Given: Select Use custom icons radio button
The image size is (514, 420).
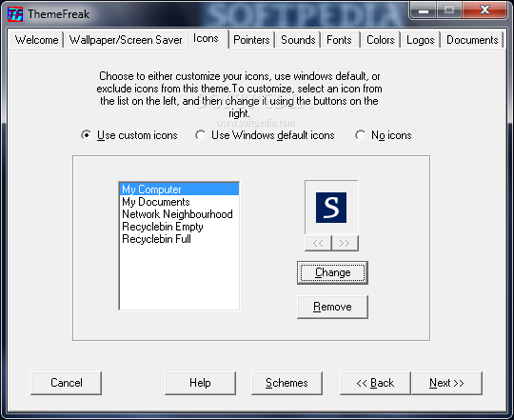Looking at the screenshot, I should [x=129, y=135].
